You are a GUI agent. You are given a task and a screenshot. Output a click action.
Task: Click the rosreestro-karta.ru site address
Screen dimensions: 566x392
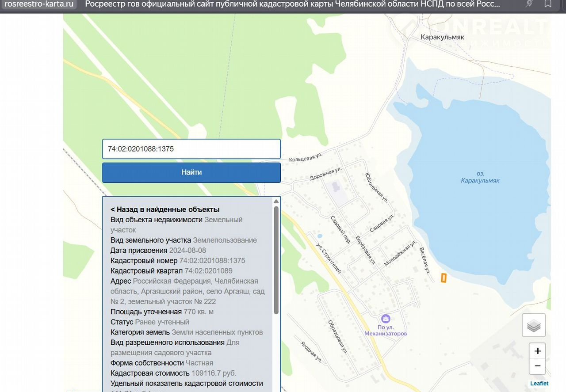click(39, 4)
